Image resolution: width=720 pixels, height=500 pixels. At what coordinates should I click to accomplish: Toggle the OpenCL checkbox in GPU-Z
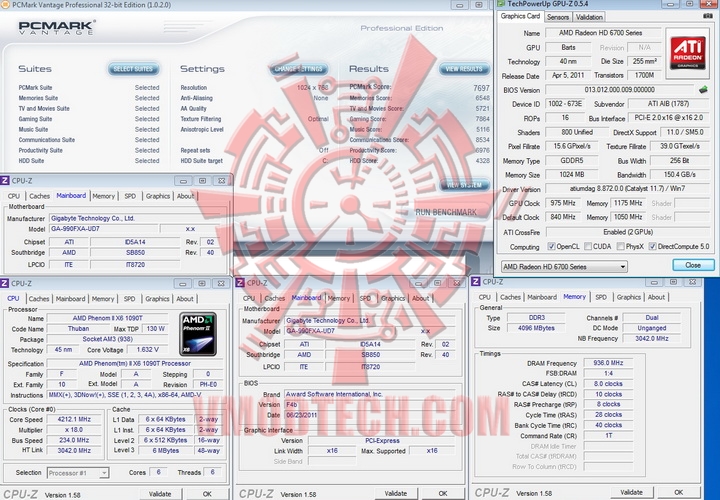(551, 247)
